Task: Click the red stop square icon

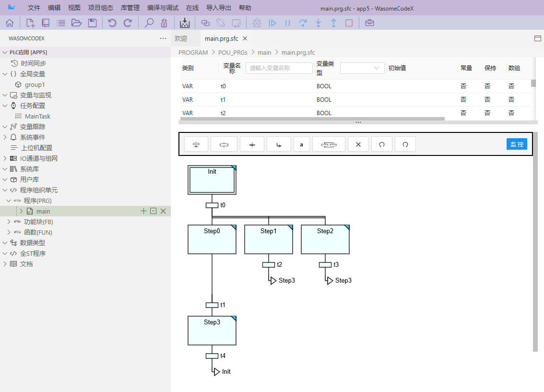Action: click(x=349, y=23)
